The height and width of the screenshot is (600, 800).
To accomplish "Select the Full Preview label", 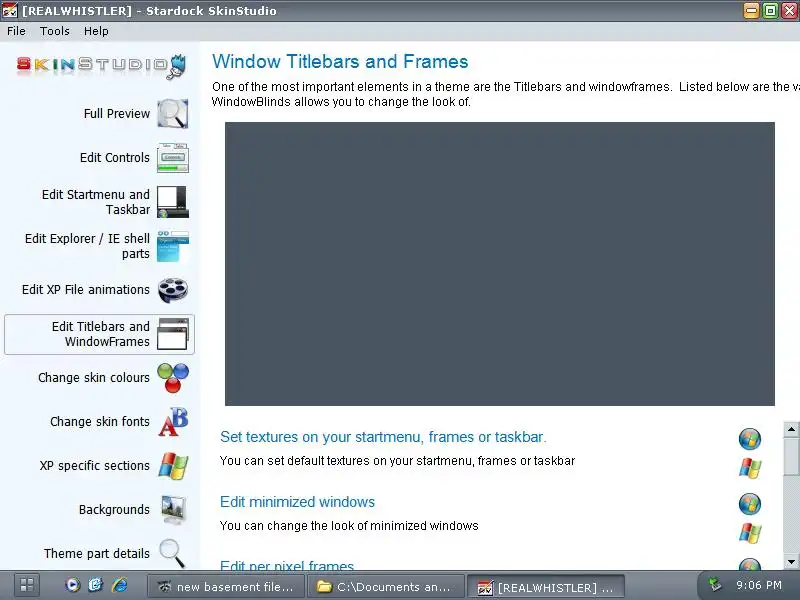I will 117,113.
